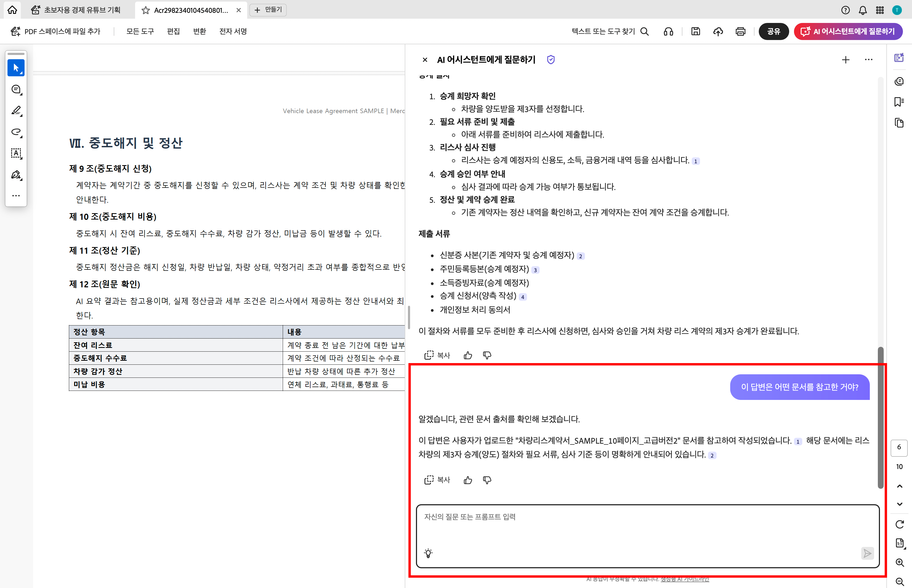Like the answer about 차량리스계약서_SAMPLE document
Viewport: 912px width, 588px height.
[468, 480]
